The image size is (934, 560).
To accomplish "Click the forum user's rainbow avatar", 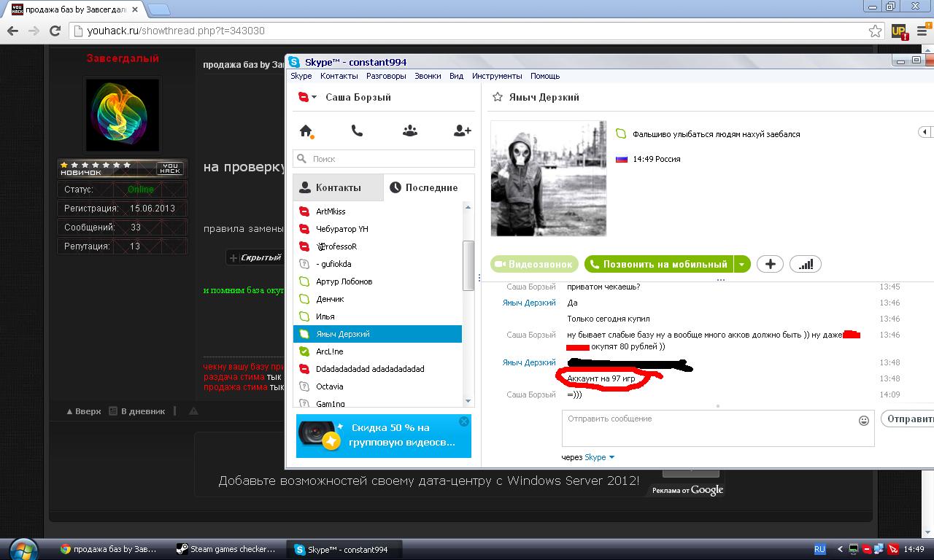I will tap(123, 115).
